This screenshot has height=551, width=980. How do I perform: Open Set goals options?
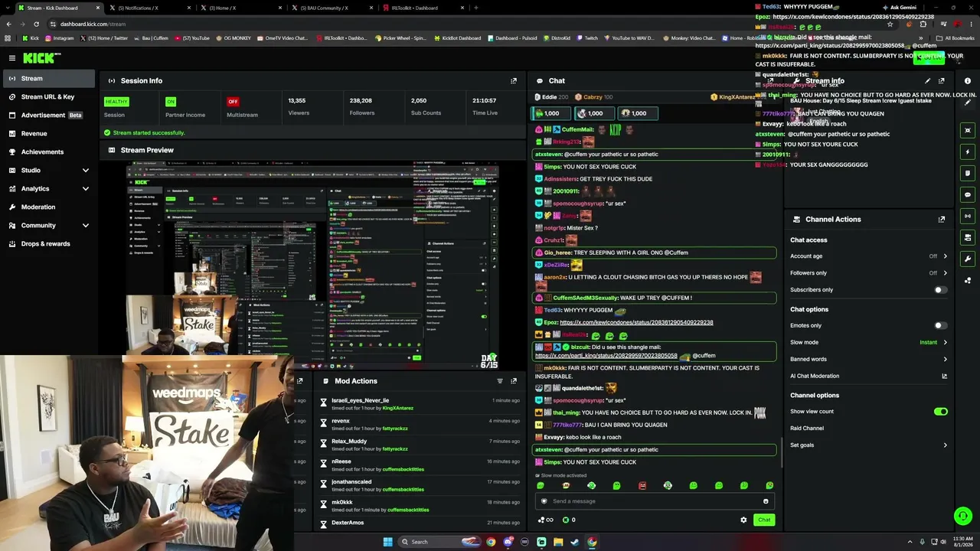(x=868, y=445)
